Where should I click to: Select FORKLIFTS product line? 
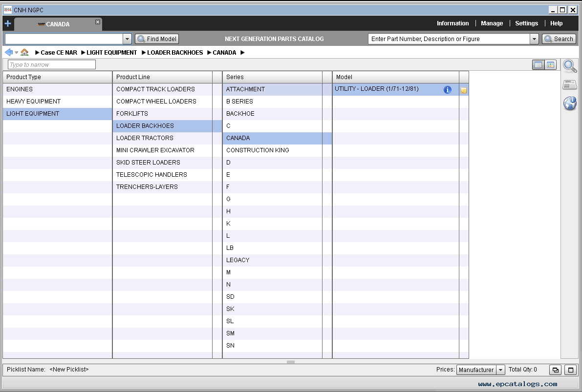[163, 114]
